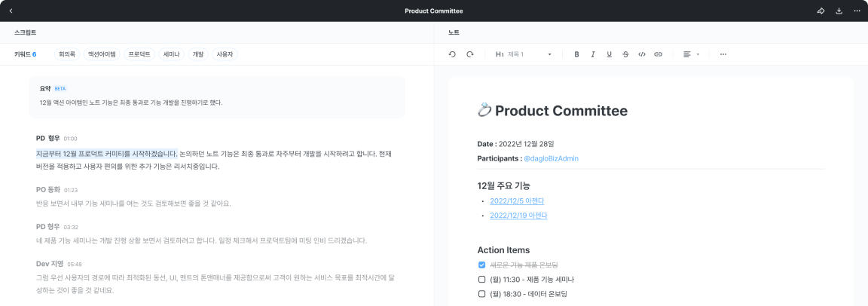Open the 제목 1 heading style dropdown
The width and height of the screenshot is (868, 306).
pyautogui.click(x=524, y=54)
